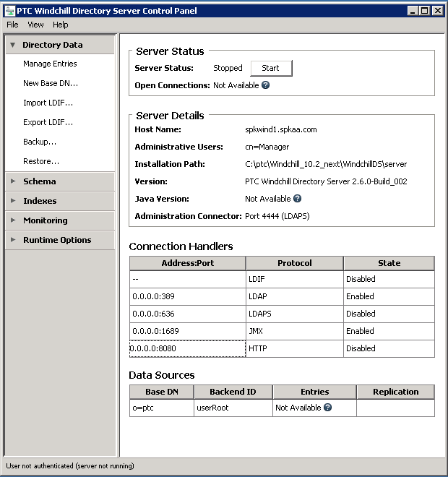Click the PTC Windchill Directory Server version text
The height and width of the screenshot is (477, 448).
tap(326, 181)
